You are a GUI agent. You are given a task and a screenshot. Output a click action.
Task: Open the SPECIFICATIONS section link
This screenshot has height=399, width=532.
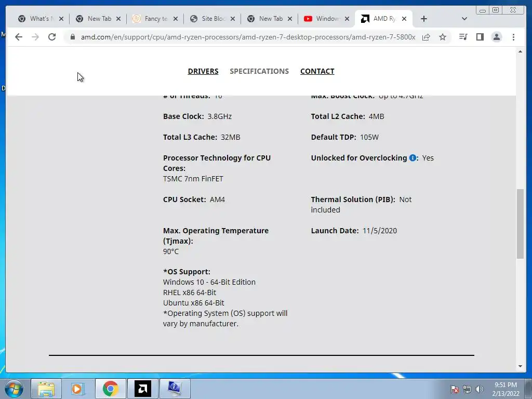click(259, 71)
